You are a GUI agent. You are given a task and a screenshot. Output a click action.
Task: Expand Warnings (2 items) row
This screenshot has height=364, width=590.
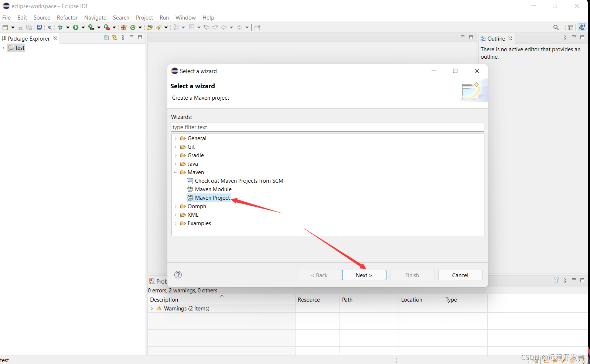(152, 309)
